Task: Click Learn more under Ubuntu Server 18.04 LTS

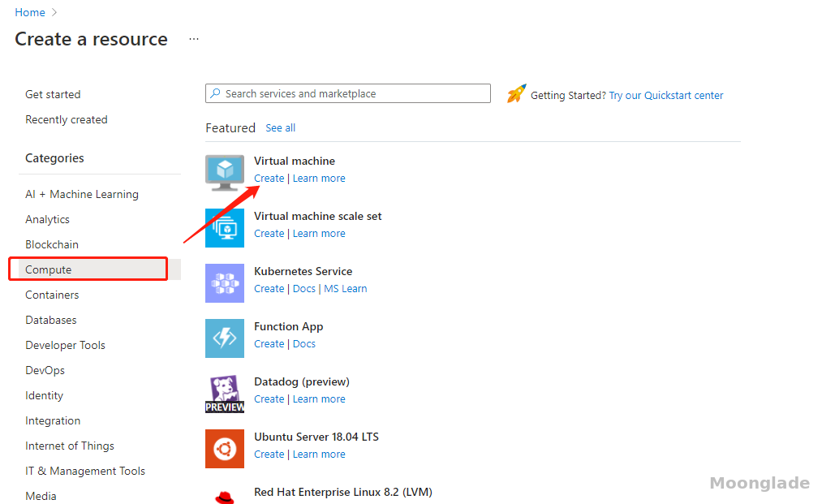Action: tap(319, 454)
